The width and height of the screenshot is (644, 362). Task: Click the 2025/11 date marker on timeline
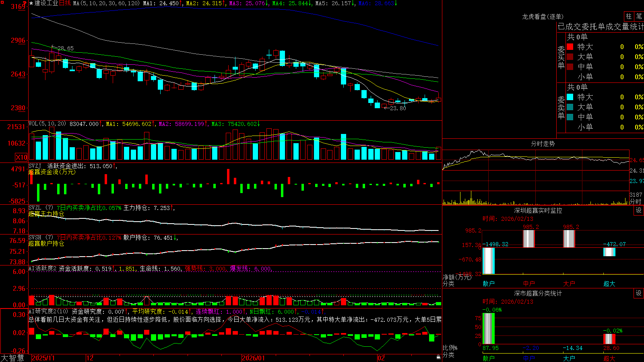(43, 358)
